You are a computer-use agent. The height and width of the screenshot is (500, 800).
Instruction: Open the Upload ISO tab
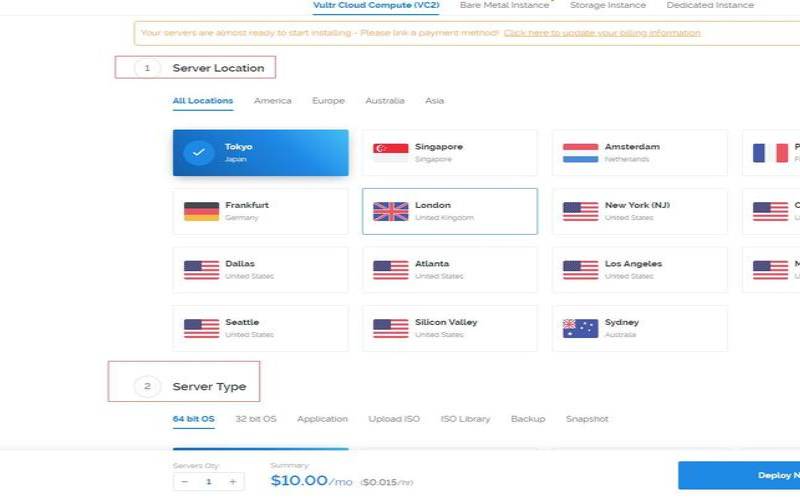(x=394, y=419)
